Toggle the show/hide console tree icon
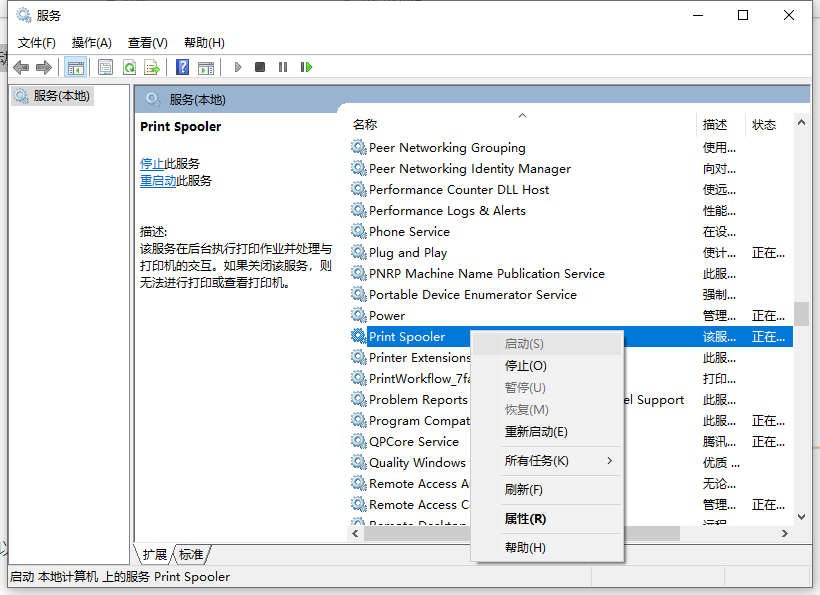 point(75,67)
